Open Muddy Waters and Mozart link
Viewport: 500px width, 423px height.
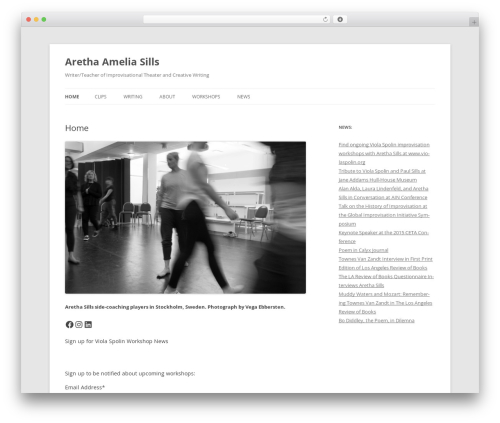tap(385, 303)
